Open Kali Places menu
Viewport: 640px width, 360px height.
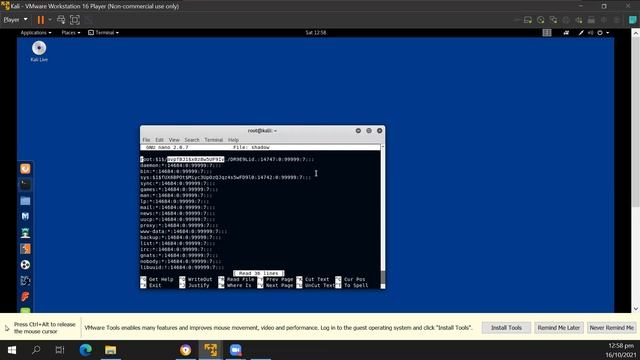[x=71, y=33]
